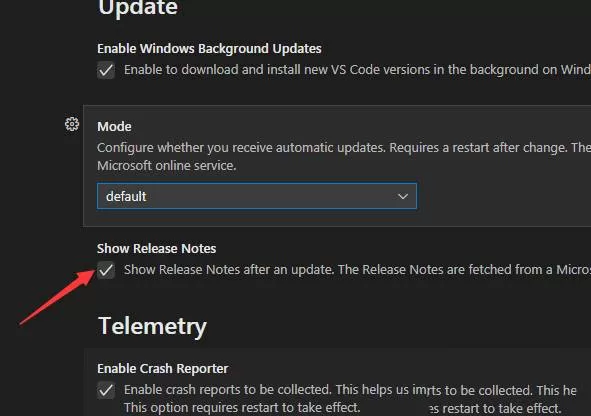Image resolution: width=591 pixels, height=416 pixels.
Task: Click the Enable Windows Background Updates title
Action: [x=209, y=49]
